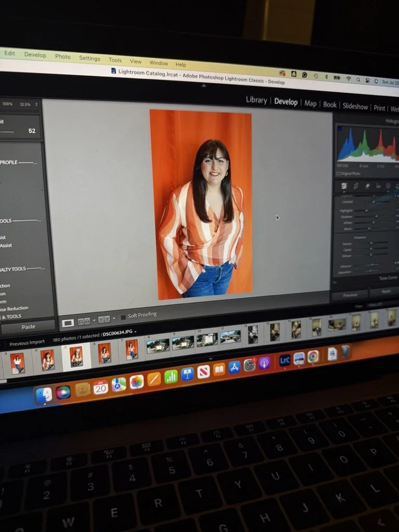Enable the Soft Proofing checkbox
The height and width of the screenshot is (532, 399).
pyautogui.click(x=124, y=317)
